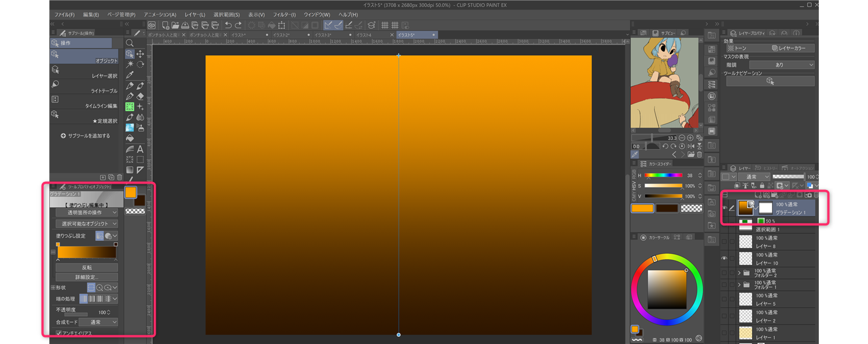The width and height of the screenshot is (868, 344).
Task: Click the 詳細設定... button
Action: coord(87,277)
